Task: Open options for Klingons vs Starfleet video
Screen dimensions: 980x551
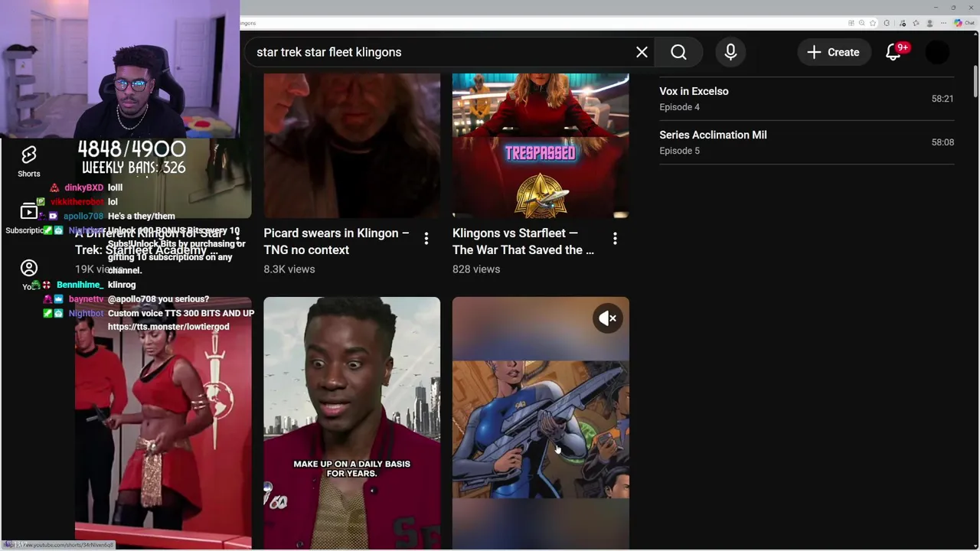Action: pyautogui.click(x=615, y=239)
